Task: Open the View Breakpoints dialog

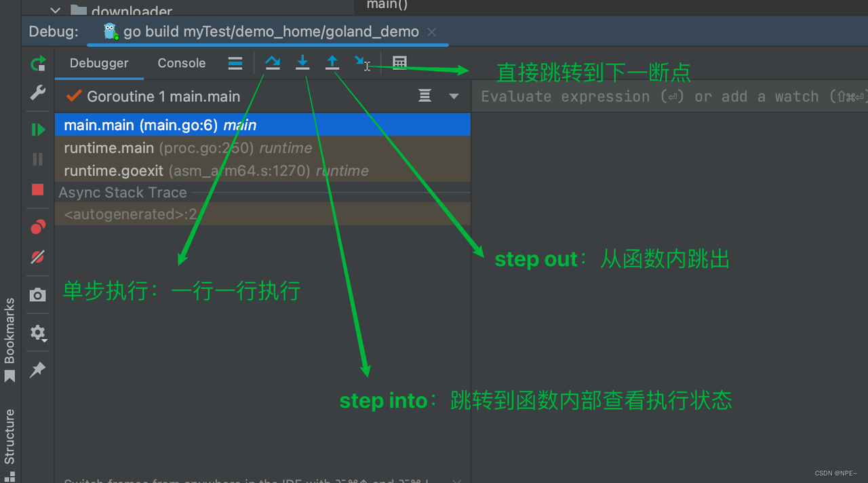Action: coord(38,227)
